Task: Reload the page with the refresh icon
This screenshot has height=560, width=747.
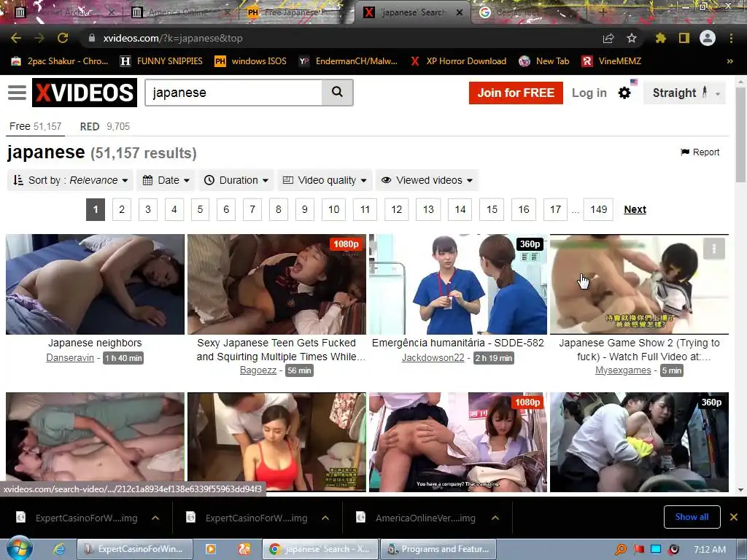Action: 63,38
